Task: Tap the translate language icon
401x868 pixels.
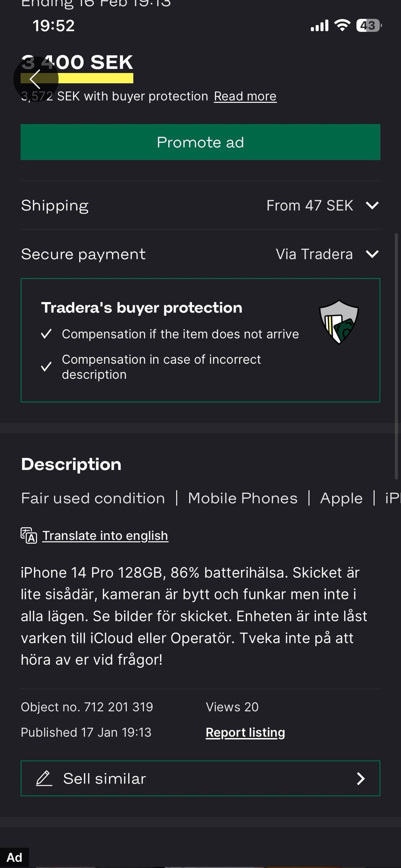Action: click(29, 536)
